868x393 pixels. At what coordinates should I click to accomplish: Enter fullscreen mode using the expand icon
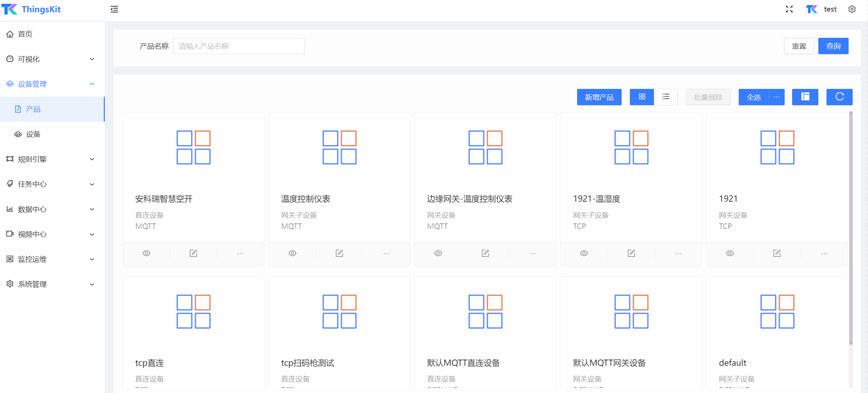pos(789,9)
